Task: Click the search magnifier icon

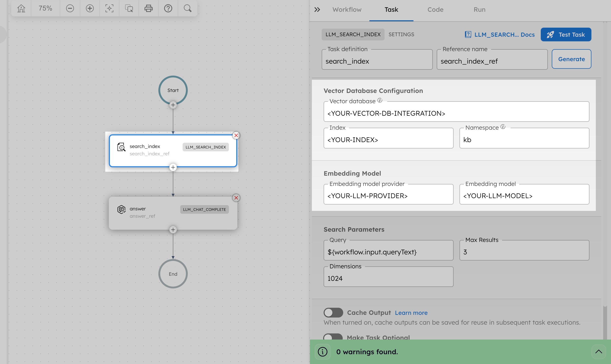Action: pos(187,8)
